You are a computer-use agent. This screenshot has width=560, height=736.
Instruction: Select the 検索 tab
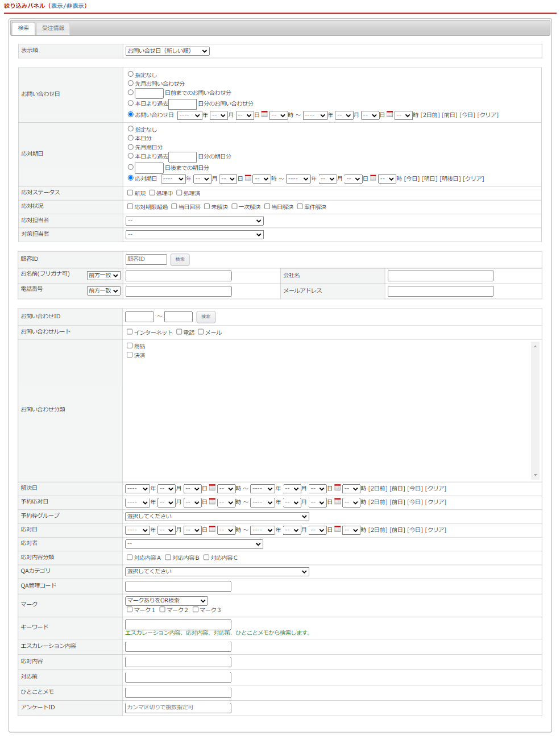(23, 28)
